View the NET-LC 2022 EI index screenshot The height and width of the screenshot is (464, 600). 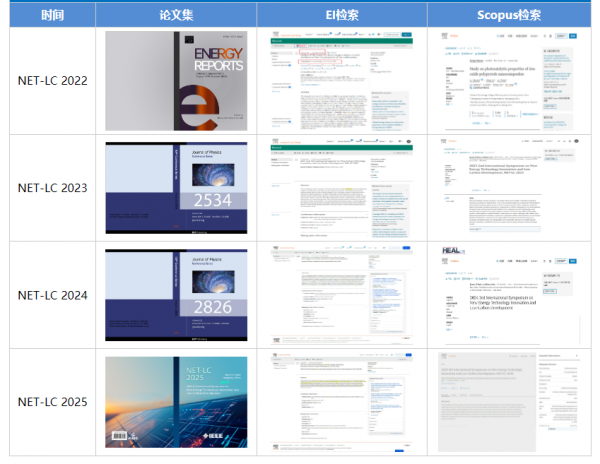click(341, 81)
